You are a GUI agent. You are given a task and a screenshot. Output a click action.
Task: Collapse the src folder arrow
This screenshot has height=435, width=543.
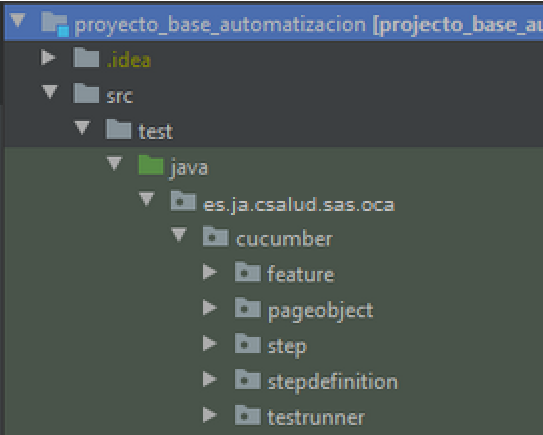pos(50,92)
